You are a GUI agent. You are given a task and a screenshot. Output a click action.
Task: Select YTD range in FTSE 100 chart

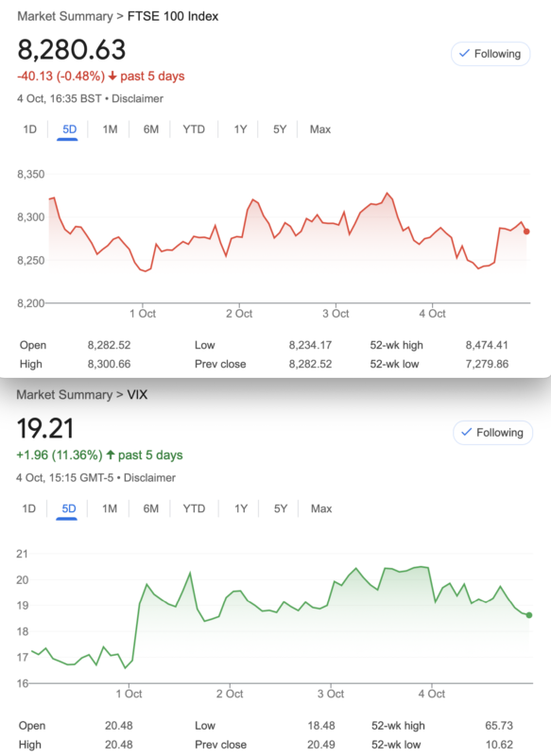coord(194,129)
